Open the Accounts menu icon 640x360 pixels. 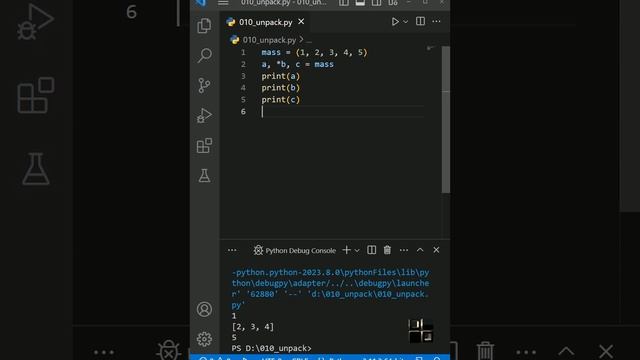[x=204, y=309]
